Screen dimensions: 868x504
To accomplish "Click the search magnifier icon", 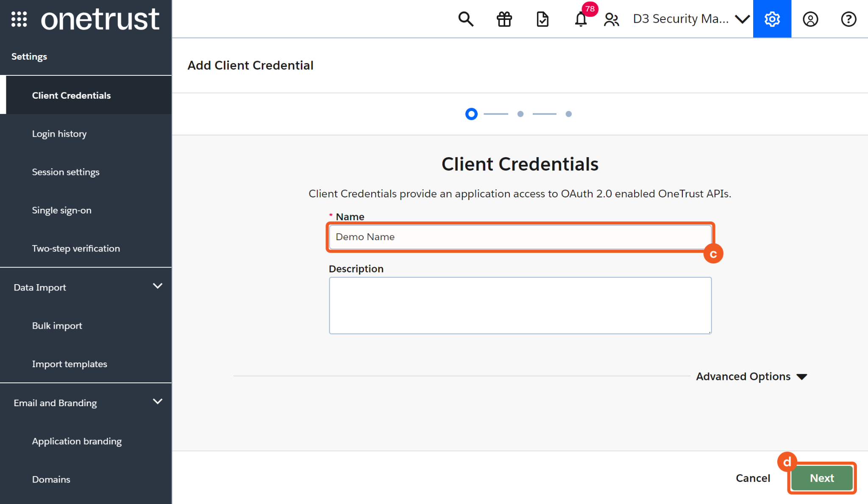I will click(466, 19).
